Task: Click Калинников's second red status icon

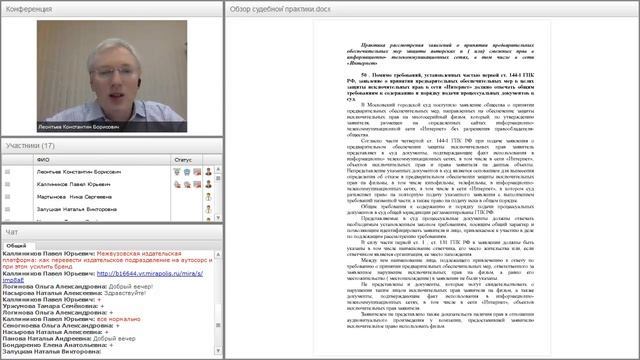Action: pos(187,184)
